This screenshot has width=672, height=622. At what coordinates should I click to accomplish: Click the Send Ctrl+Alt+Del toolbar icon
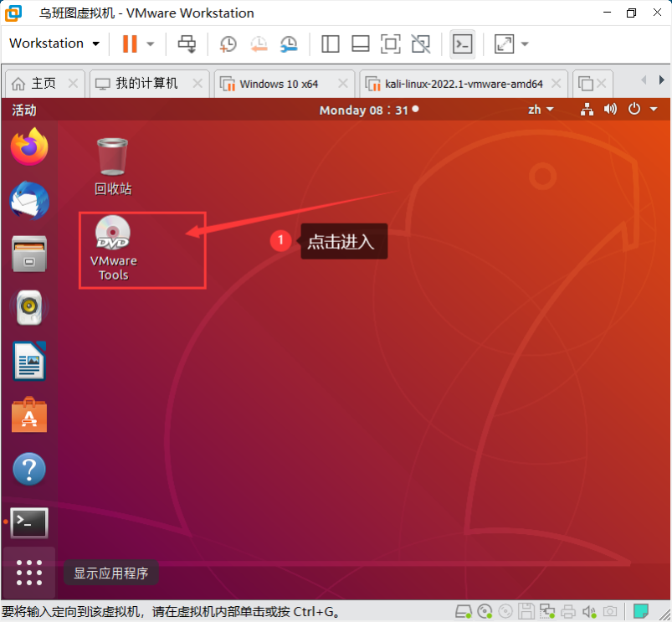tap(187, 44)
